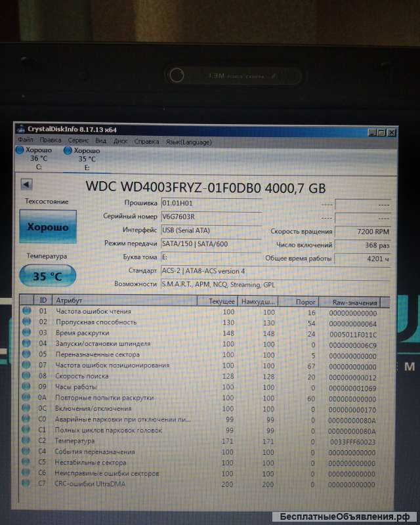Select the Переназначенные сектора attribute text
The width and height of the screenshot is (420, 525).
(x=98, y=354)
